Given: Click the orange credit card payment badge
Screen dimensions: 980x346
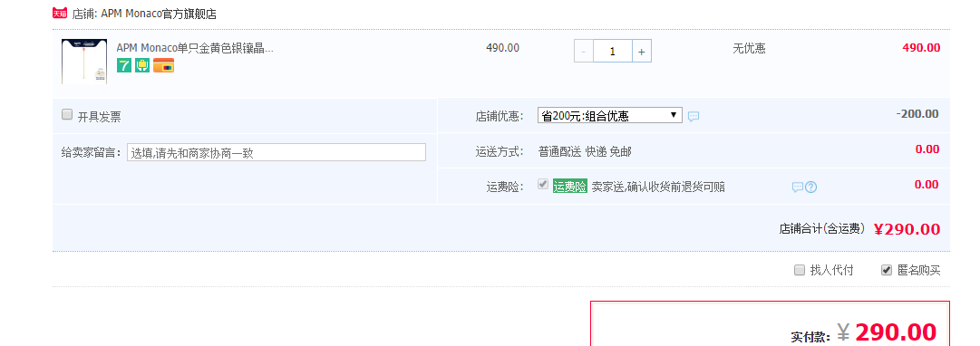Looking at the screenshot, I should [164, 65].
